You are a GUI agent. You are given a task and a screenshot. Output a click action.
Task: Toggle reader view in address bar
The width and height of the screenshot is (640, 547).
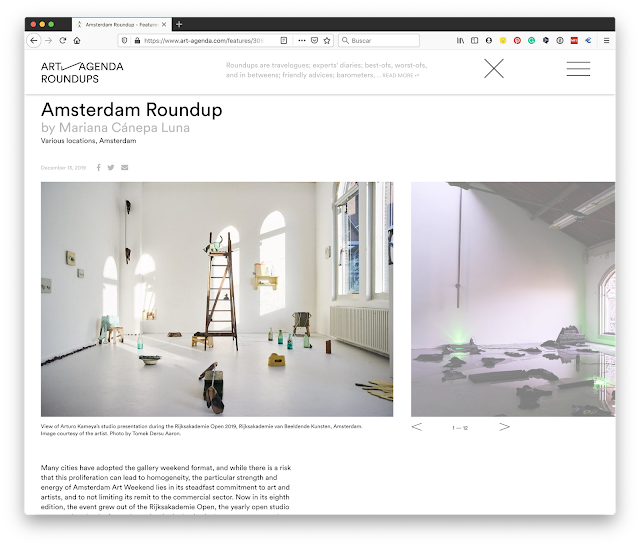tap(284, 40)
